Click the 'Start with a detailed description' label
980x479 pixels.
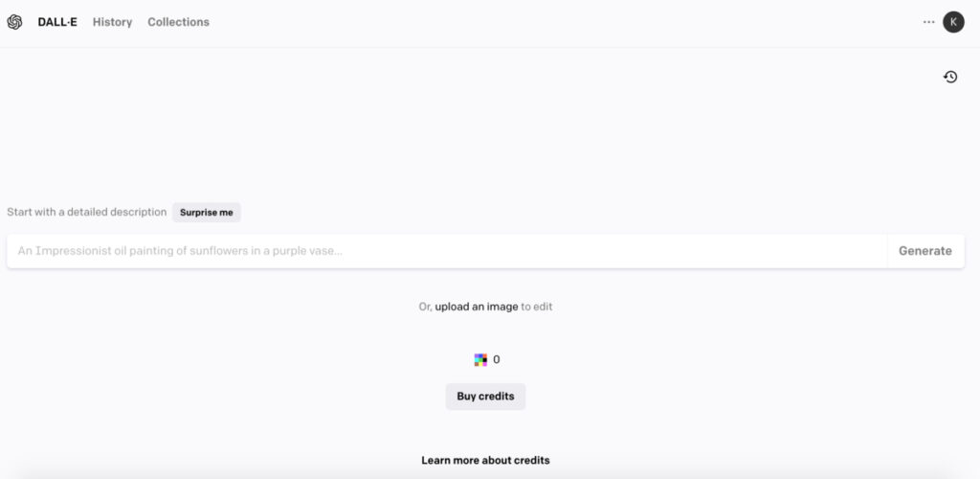[86, 212]
